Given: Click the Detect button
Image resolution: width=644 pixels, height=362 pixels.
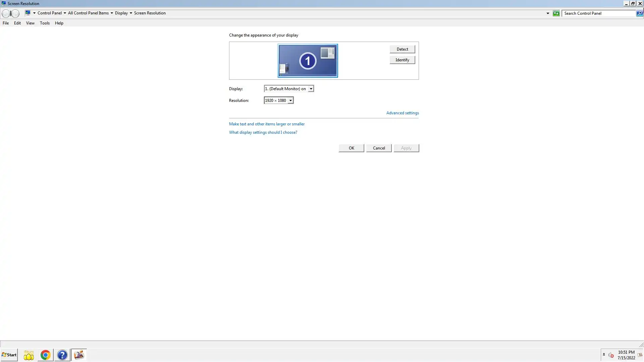Looking at the screenshot, I should point(402,49).
